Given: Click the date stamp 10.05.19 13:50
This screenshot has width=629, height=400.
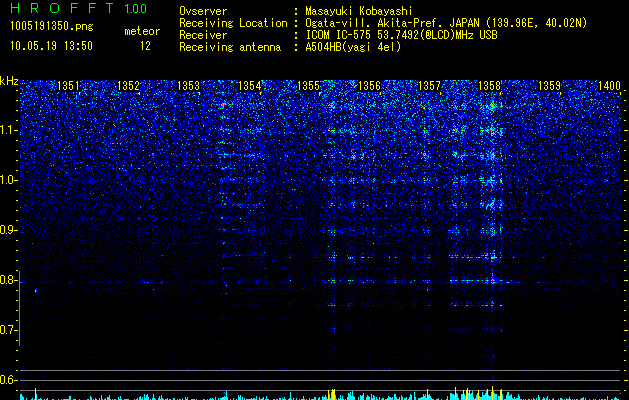Looking at the screenshot, I should (x=51, y=46).
